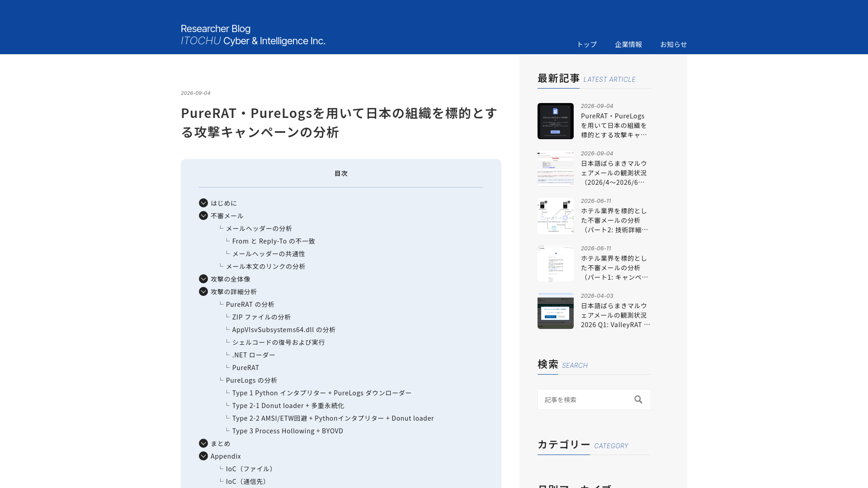Go to PureRAT の分析 entry

(x=250, y=304)
